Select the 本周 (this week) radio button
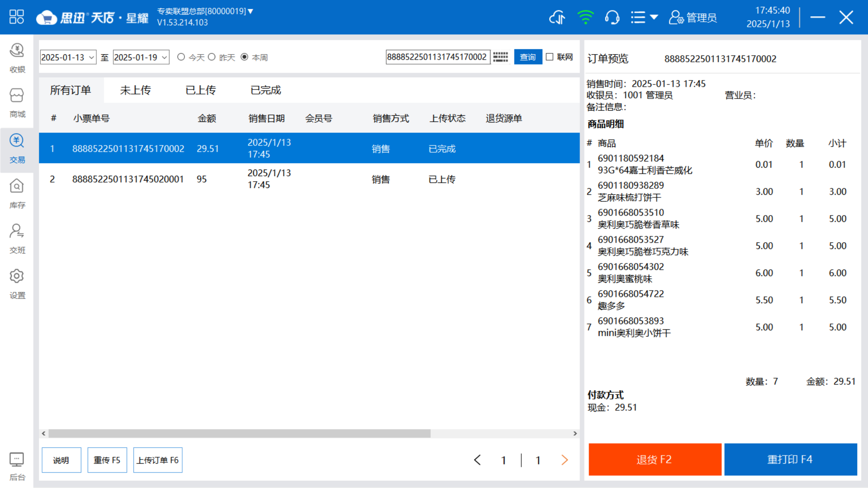This screenshot has width=868, height=488. pos(245,56)
